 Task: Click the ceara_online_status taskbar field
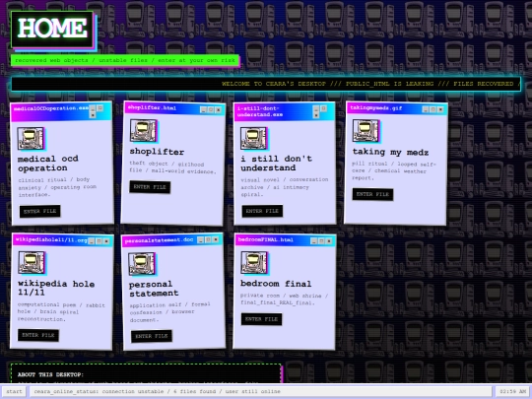pyautogui.click(x=261, y=391)
